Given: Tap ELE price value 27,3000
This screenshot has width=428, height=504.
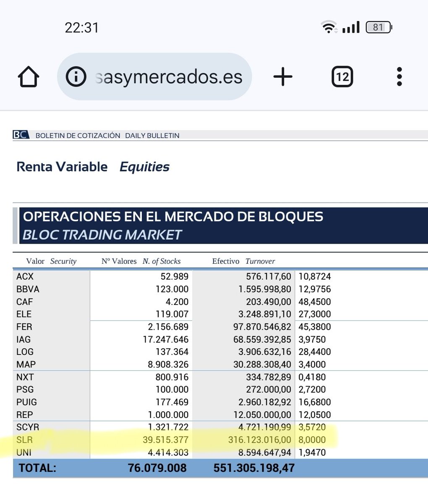Looking at the screenshot, I should click(315, 314).
